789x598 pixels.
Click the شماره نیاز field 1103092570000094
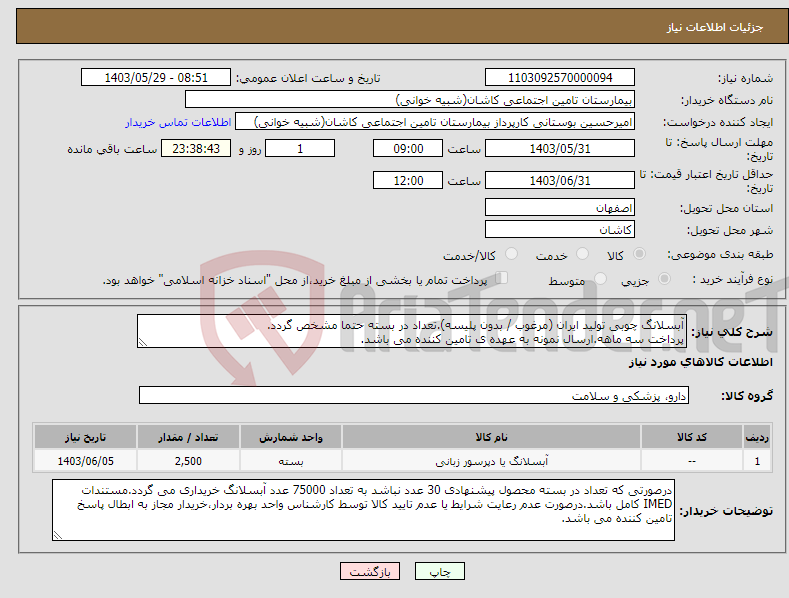pos(560,78)
